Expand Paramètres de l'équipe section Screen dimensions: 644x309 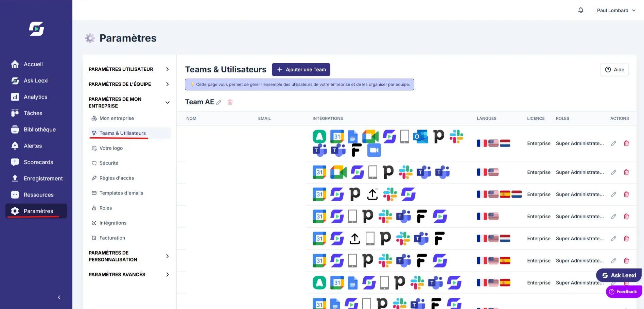click(129, 84)
